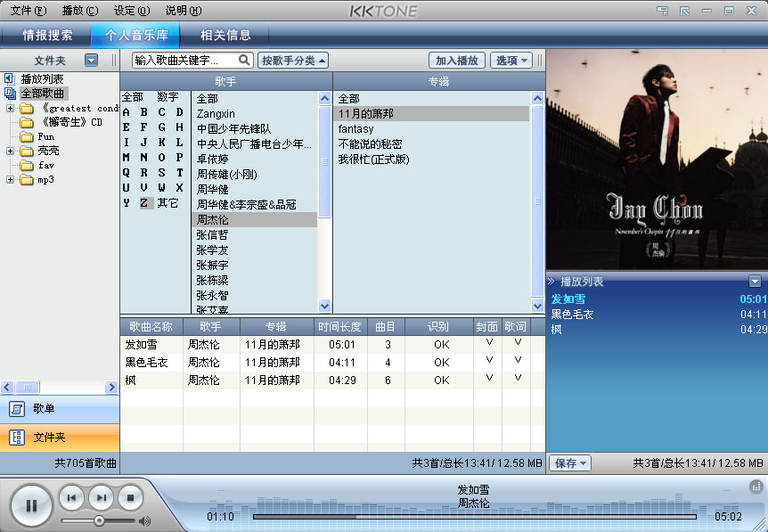This screenshot has width=768, height=532.
Task: Expand the mp3 folder node
Action: click(10, 180)
